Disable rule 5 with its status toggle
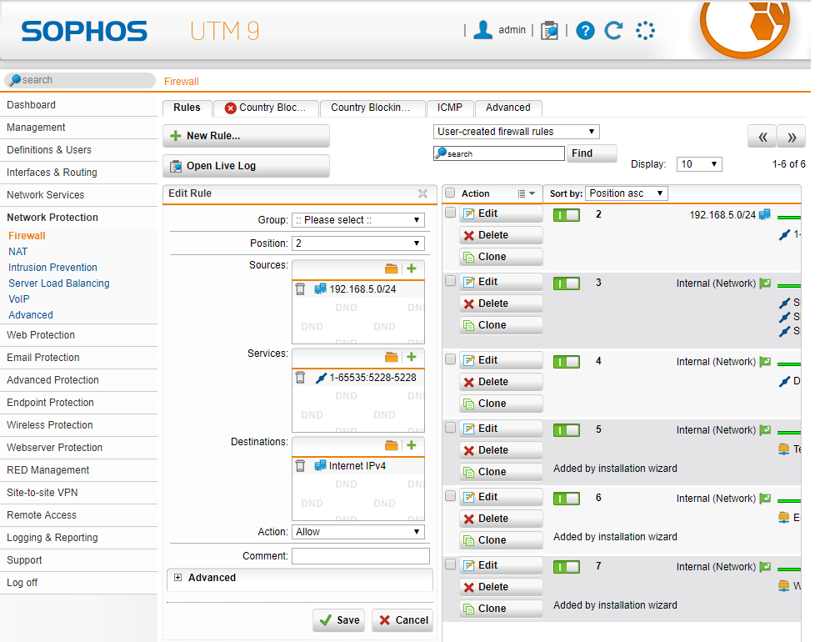840x642 pixels. 567,430
